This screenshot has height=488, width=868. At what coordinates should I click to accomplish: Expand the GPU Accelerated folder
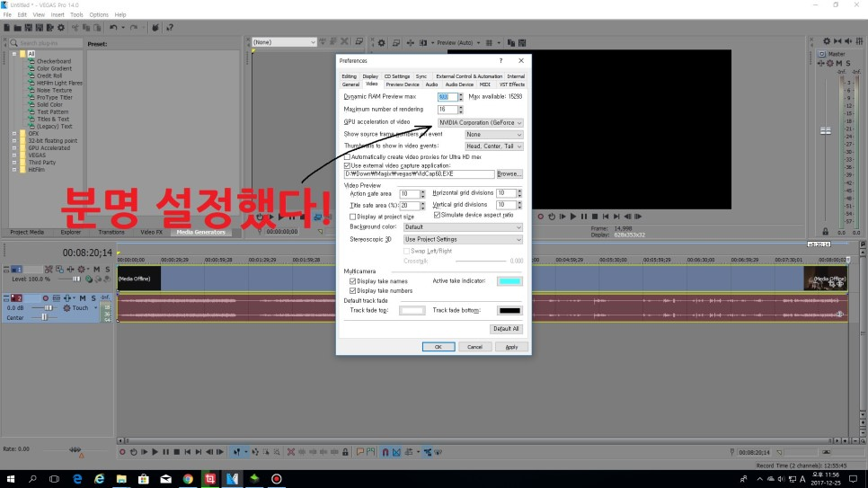point(14,148)
